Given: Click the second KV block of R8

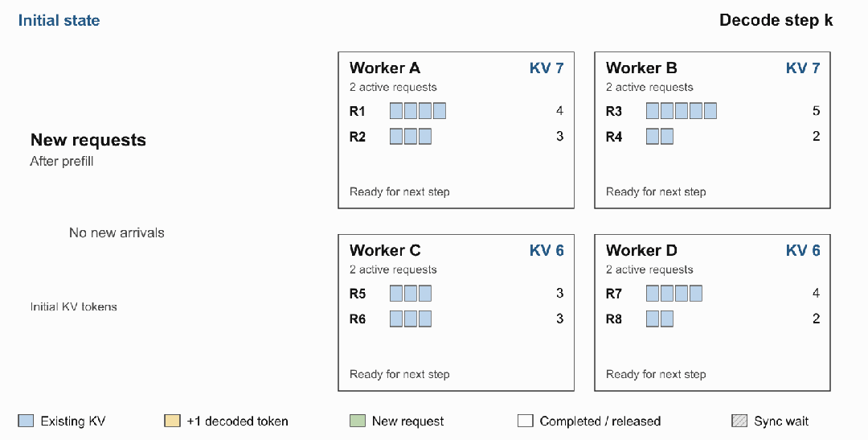Looking at the screenshot, I should click(x=667, y=319).
